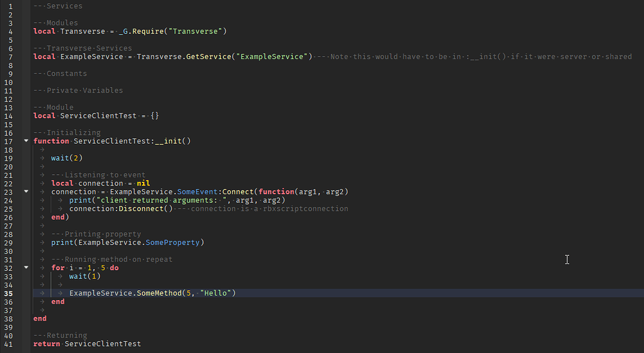
Task: Click "GetService" on line 7
Action: pos(208,57)
